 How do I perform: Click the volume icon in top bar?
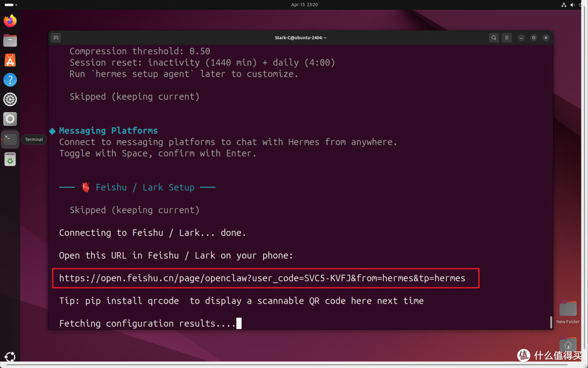tap(573, 5)
